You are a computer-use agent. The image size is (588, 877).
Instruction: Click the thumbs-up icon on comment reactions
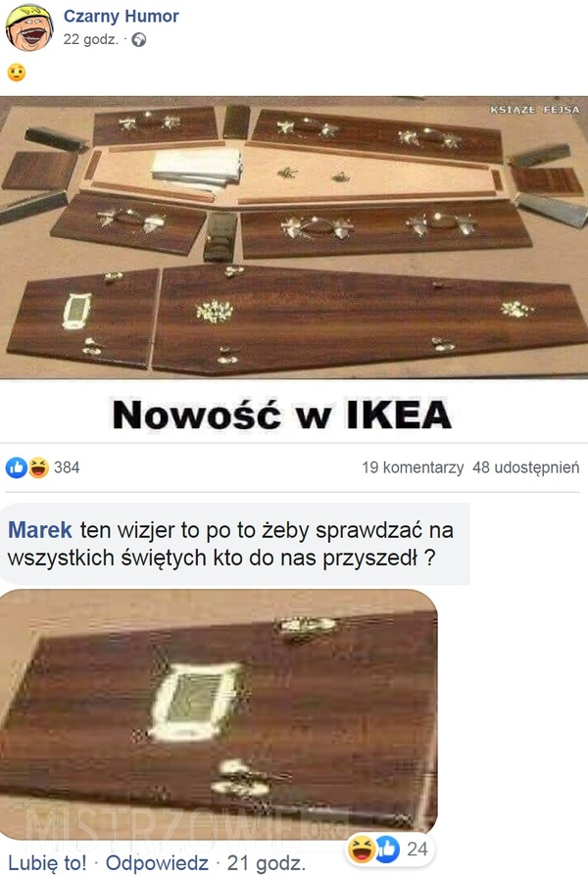pos(387,849)
